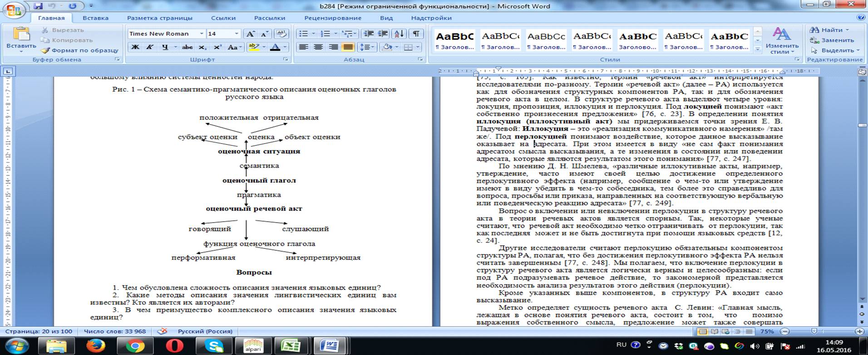Click the yellow text highlight color button
The image size is (868, 355).
(253, 47)
